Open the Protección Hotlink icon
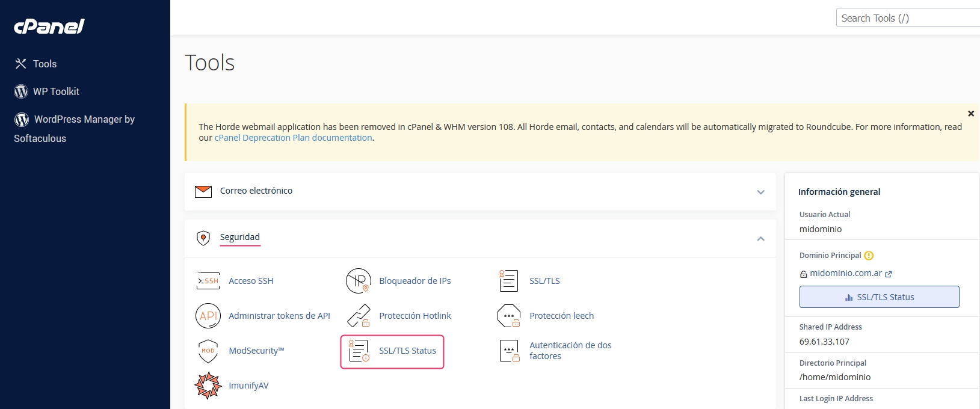Viewport: 980px width, 409px height. (x=359, y=316)
